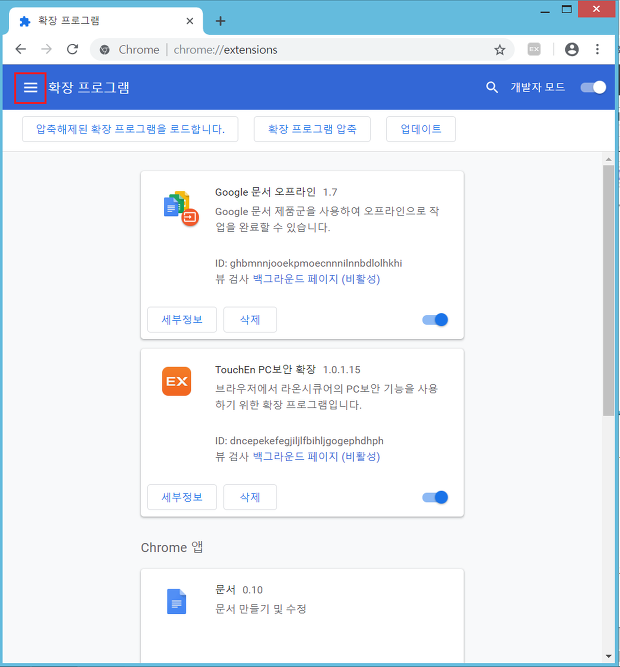Close the extensions tab
620x667 pixels.
coord(190,21)
